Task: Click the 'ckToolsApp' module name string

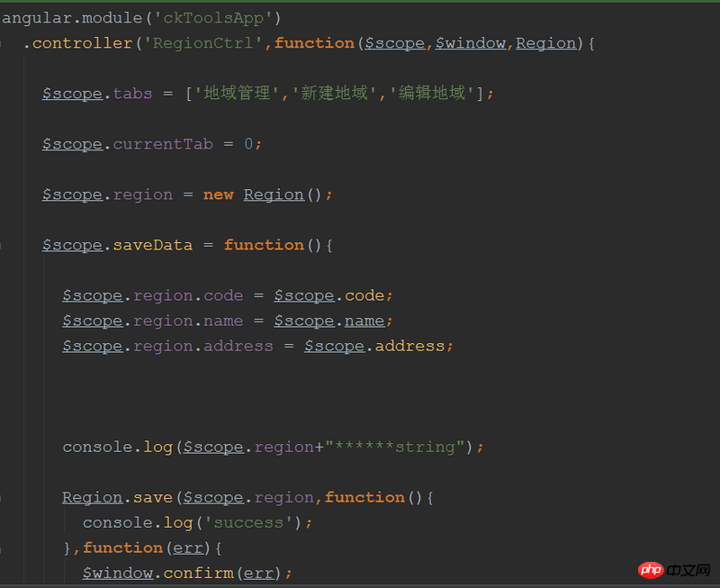Action: [x=213, y=19]
